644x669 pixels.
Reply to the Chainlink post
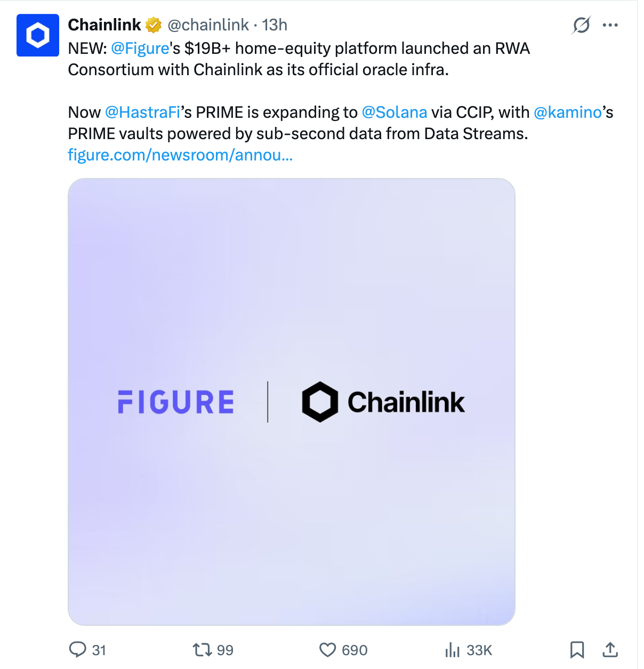coord(78,650)
